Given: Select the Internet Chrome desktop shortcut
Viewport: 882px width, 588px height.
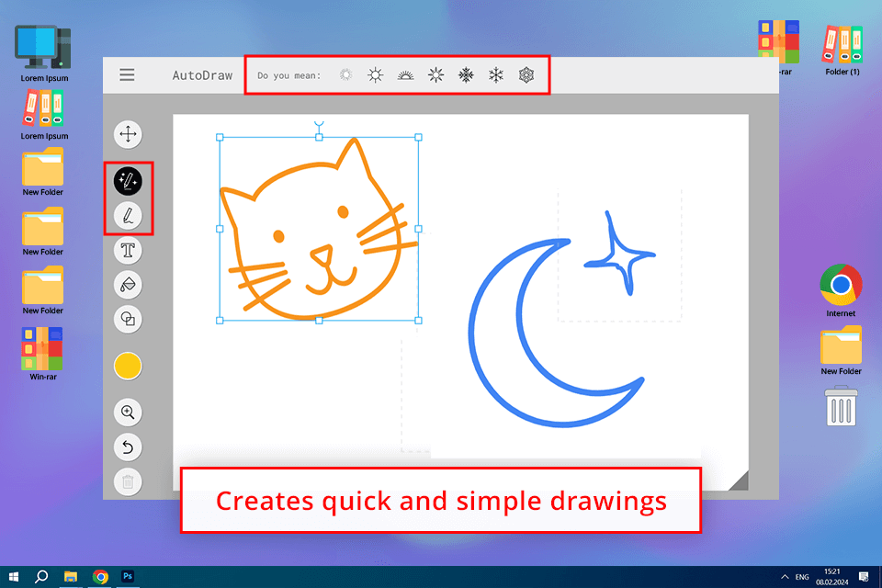Looking at the screenshot, I should click(841, 290).
